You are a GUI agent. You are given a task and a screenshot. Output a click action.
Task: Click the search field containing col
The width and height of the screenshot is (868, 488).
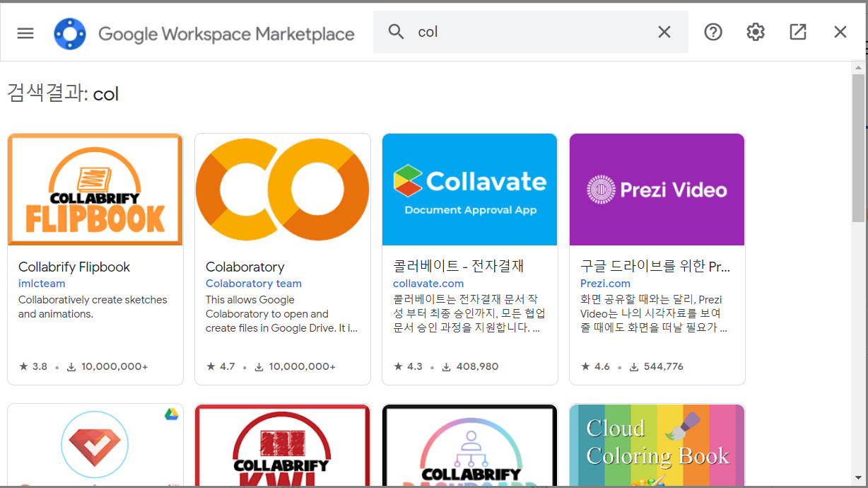coord(531,32)
